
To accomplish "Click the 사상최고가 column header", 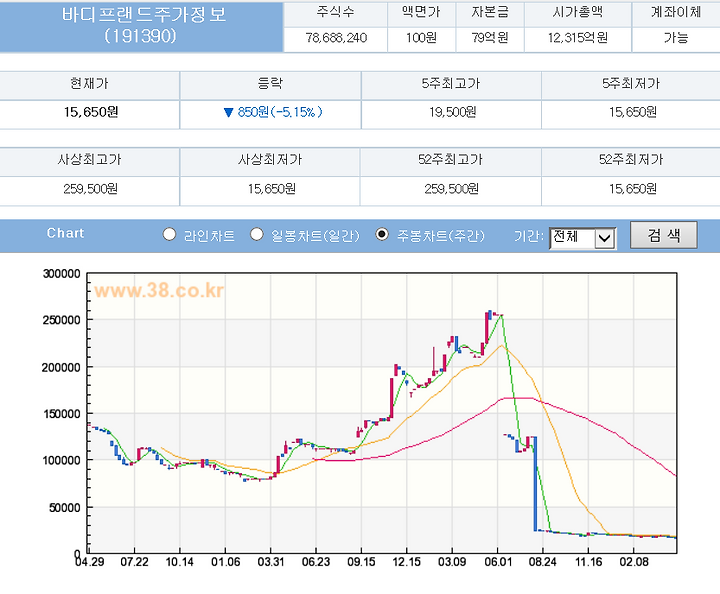I will (89, 160).
